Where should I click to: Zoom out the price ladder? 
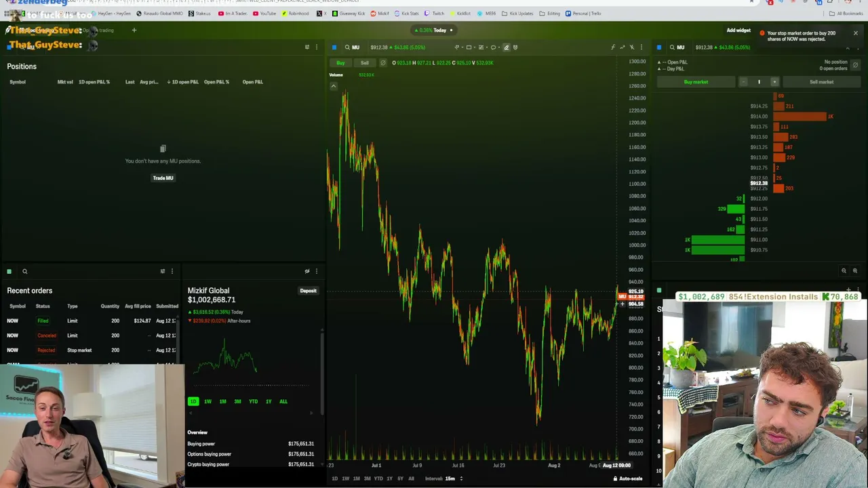click(844, 271)
